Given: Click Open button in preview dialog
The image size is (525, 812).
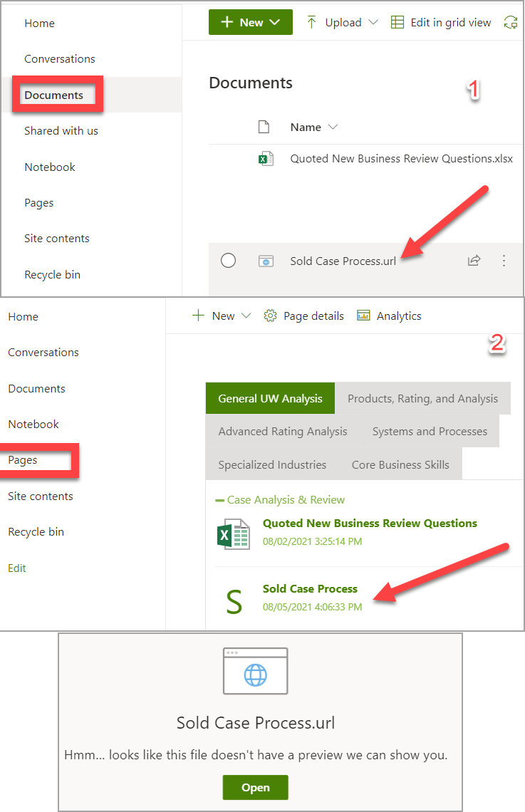Looking at the screenshot, I should pos(255,787).
